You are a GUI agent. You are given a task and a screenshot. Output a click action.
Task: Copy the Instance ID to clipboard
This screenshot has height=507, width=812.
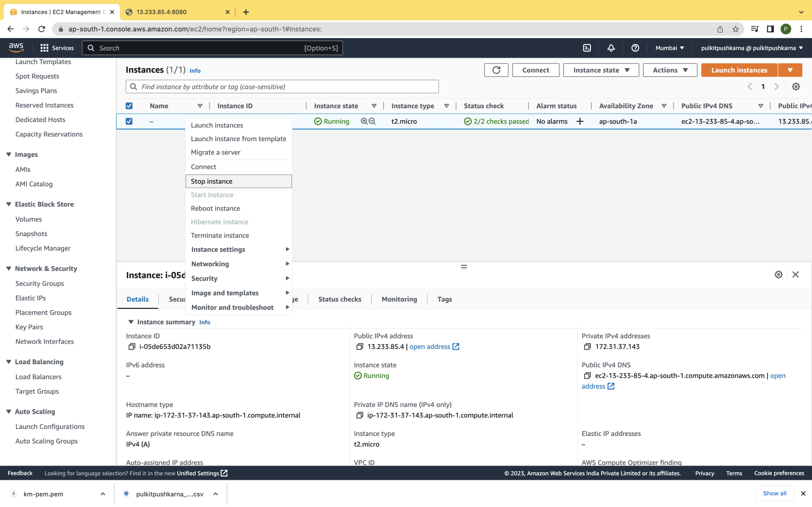131,347
